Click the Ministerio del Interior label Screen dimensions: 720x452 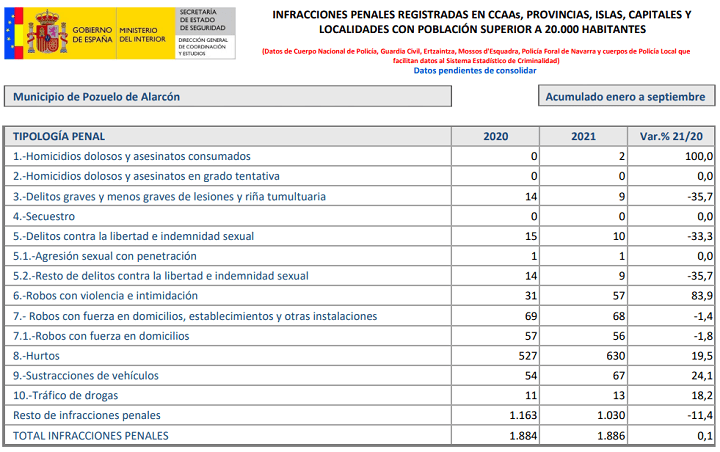coord(142,35)
